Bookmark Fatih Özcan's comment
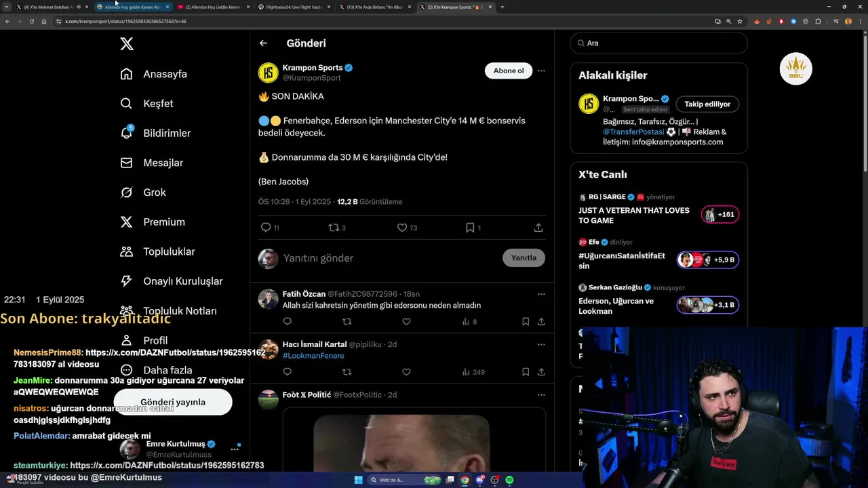 pyautogui.click(x=526, y=322)
